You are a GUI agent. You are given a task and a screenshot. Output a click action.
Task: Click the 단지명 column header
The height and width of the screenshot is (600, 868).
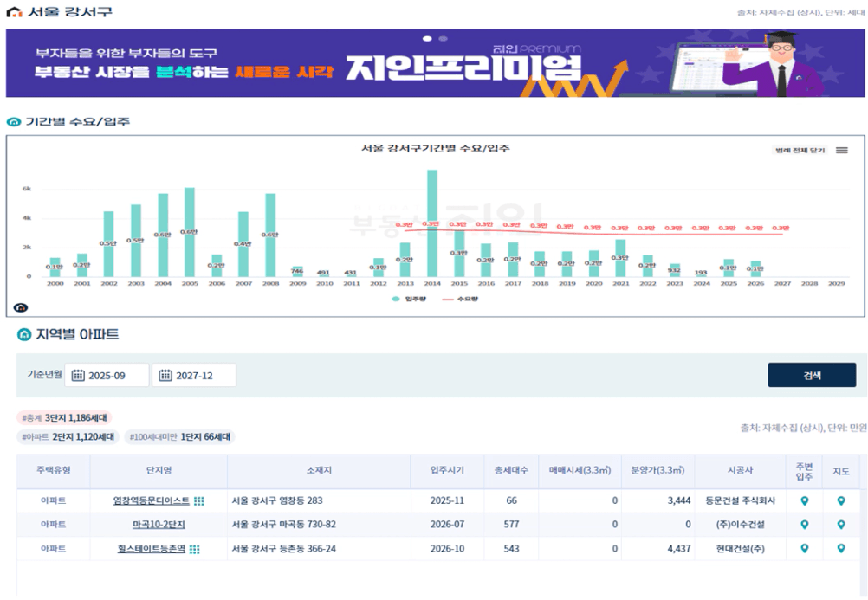click(x=159, y=470)
